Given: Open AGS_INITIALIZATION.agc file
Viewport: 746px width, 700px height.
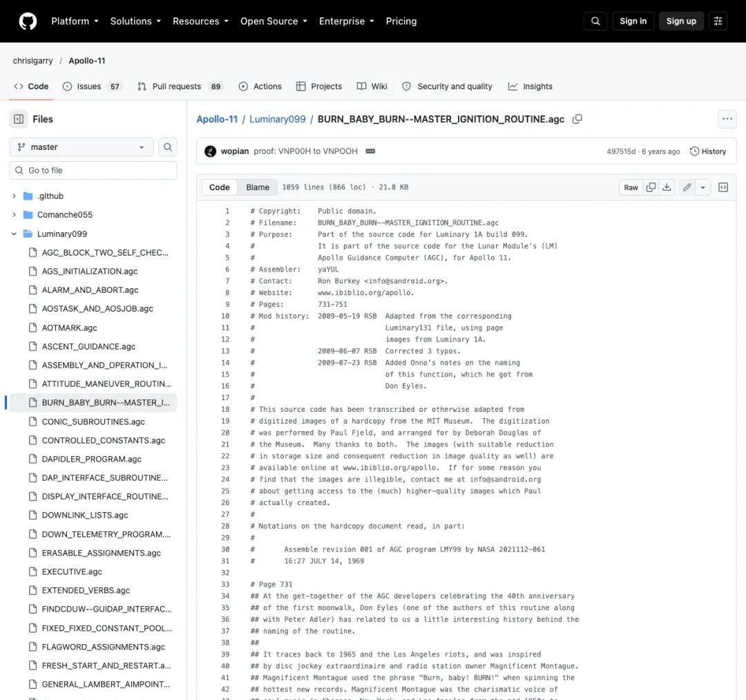Looking at the screenshot, I should pyautogui.click(x=90, y=272).
